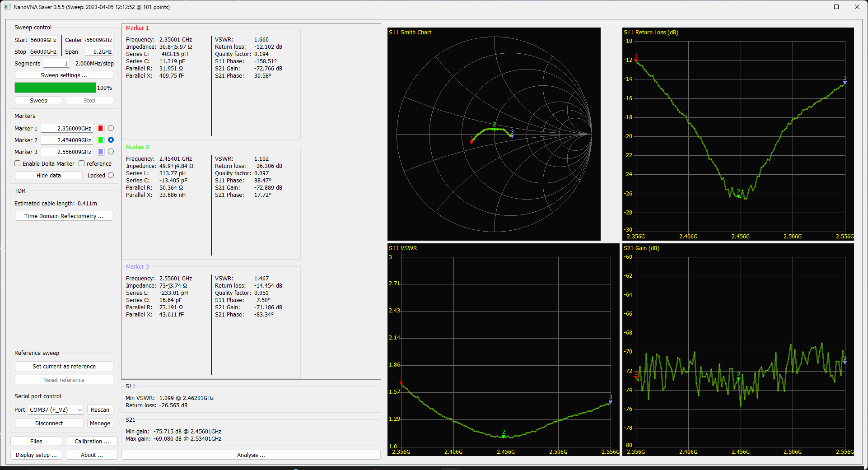Toggle the Locked radio button
Viewport: 868px width, 470px height.
coord(111,175)
